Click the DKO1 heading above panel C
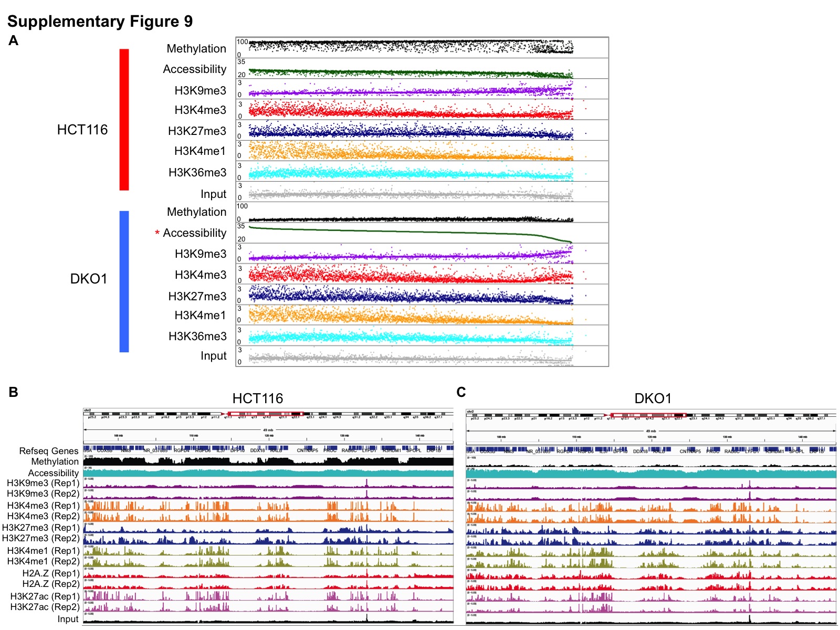Screen dimensions: 840x630 (653, 398)
